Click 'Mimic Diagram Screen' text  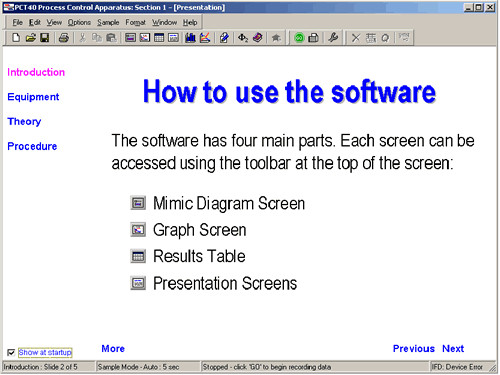pos(229,203)
